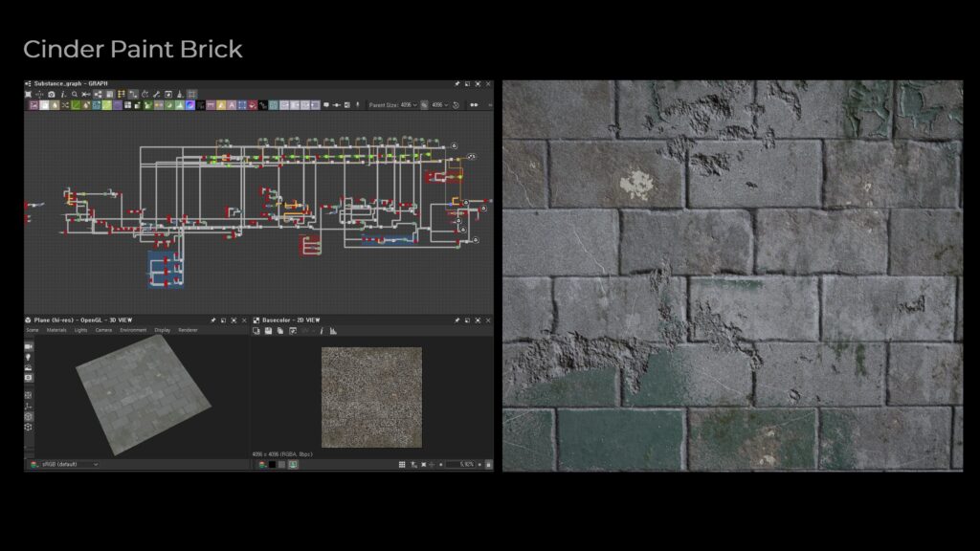Viewport: 980px width, 551px height.
Task: Click the fit-to-view icon at Graph toolbar start
Action: (x=28, y=95)
